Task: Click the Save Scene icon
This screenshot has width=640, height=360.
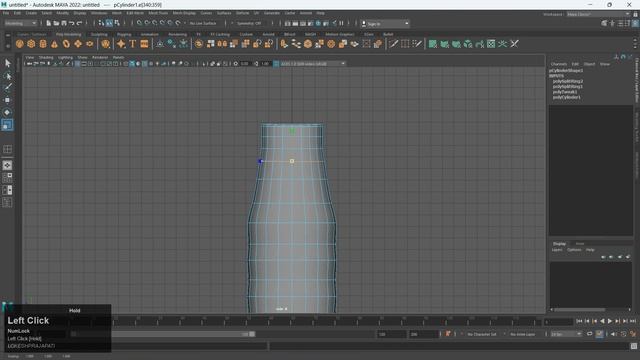Action: click(x=64, y=23)
